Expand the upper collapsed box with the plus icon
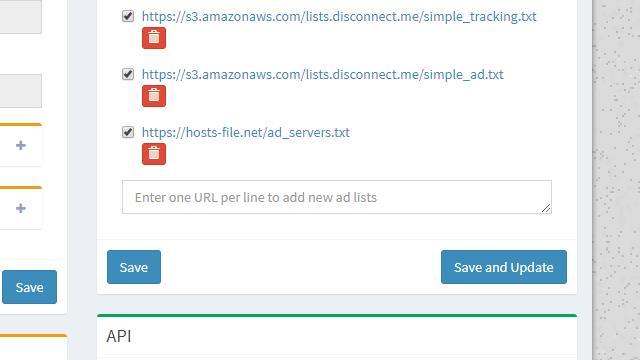 (x=21, y=145)
